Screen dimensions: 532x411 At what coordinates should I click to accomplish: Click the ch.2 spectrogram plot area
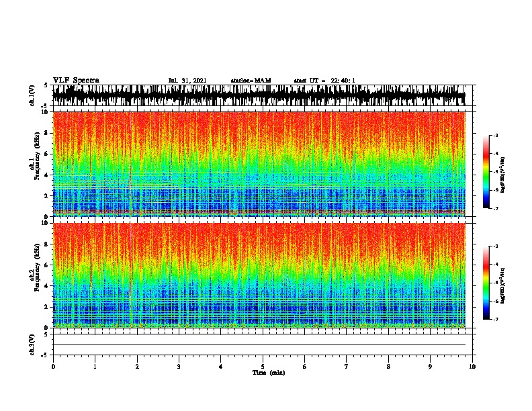click(x=259, y=275)
